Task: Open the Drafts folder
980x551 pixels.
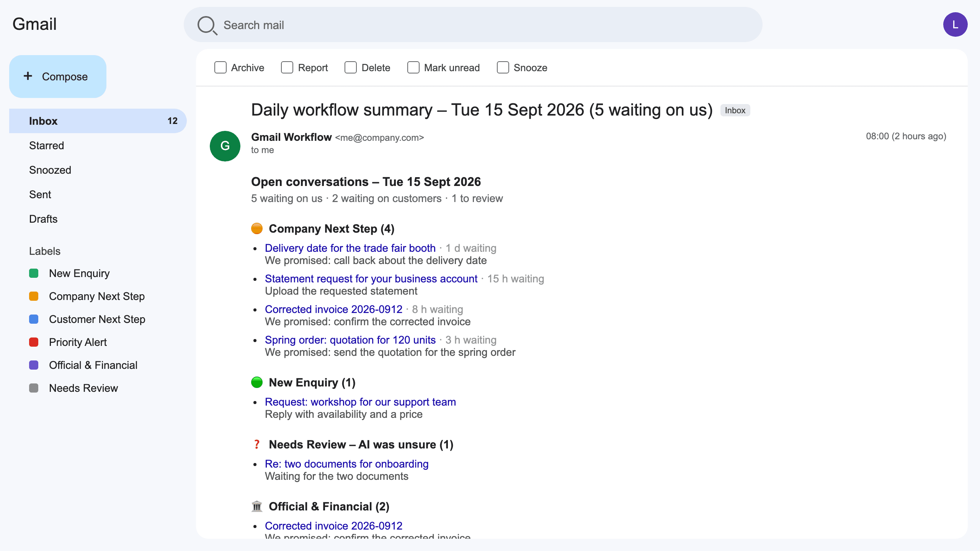Action: [x=98, y=219]
